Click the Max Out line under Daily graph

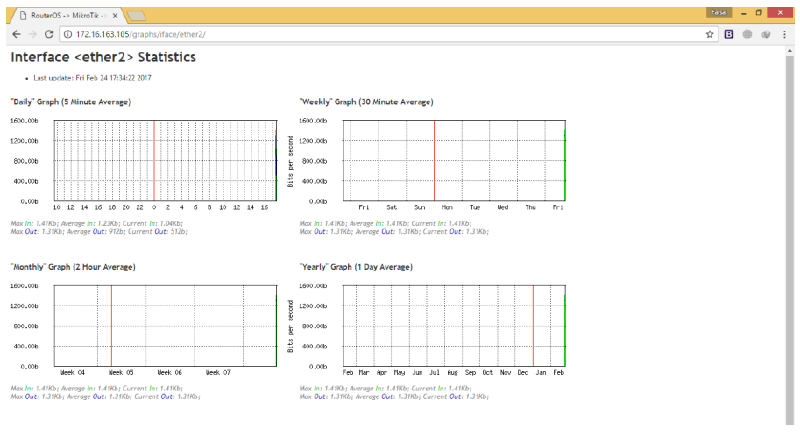(x=99, y=232)
